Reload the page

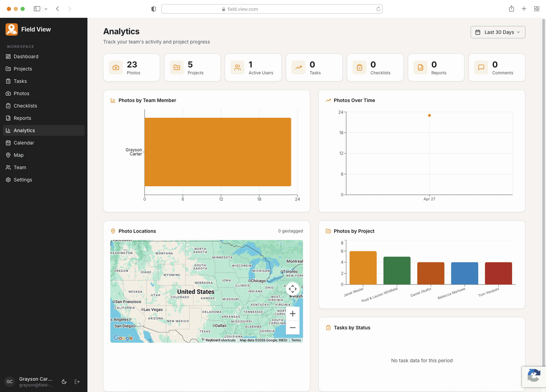[x=378, y=9]
